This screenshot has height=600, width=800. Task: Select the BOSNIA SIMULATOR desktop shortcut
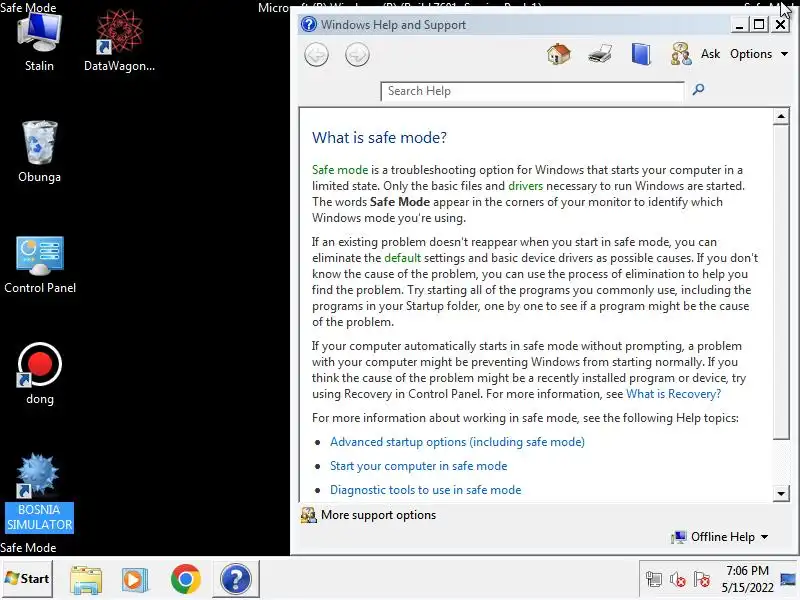click(x=39, y=493)
